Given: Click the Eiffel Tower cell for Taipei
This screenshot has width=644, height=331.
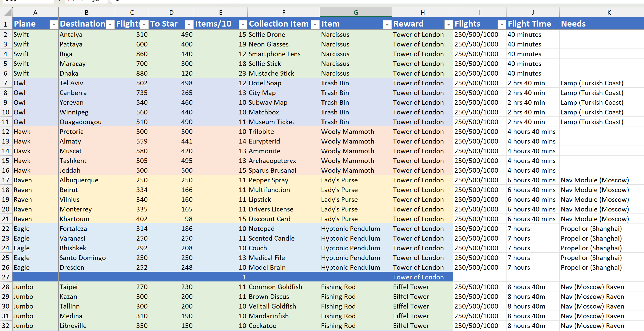Looking at the screenshot, I should click(x=422, y=287).
